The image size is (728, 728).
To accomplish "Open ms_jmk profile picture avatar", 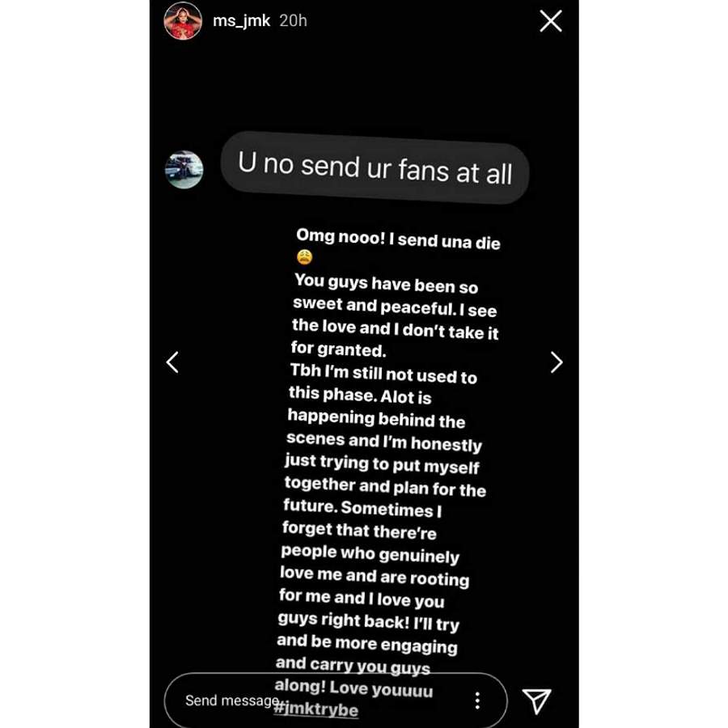I will pos(183,21).
